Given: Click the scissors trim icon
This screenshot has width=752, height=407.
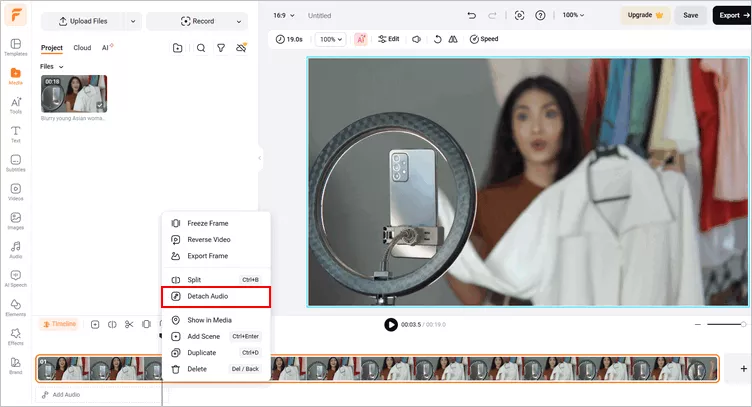Looking at the screenshot, I should [129, 325].
